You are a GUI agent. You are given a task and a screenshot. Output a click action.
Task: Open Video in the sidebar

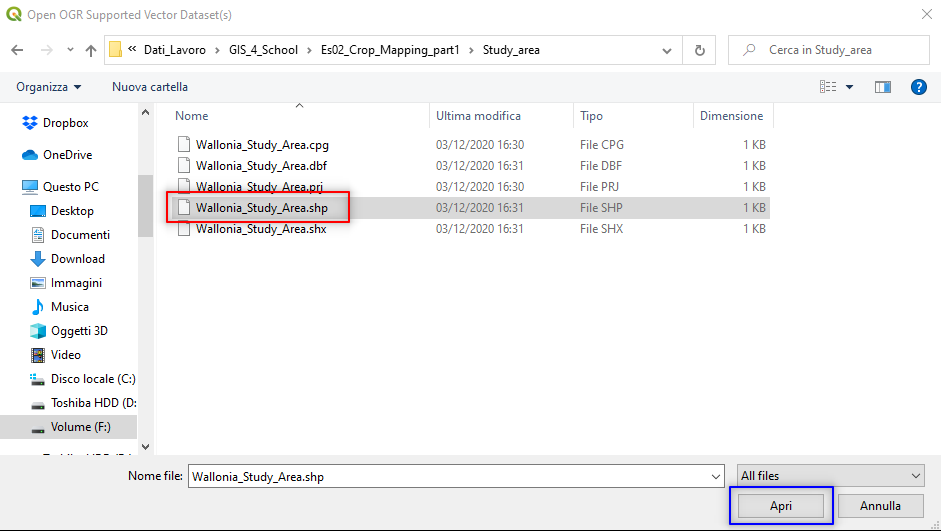[65, 355]
